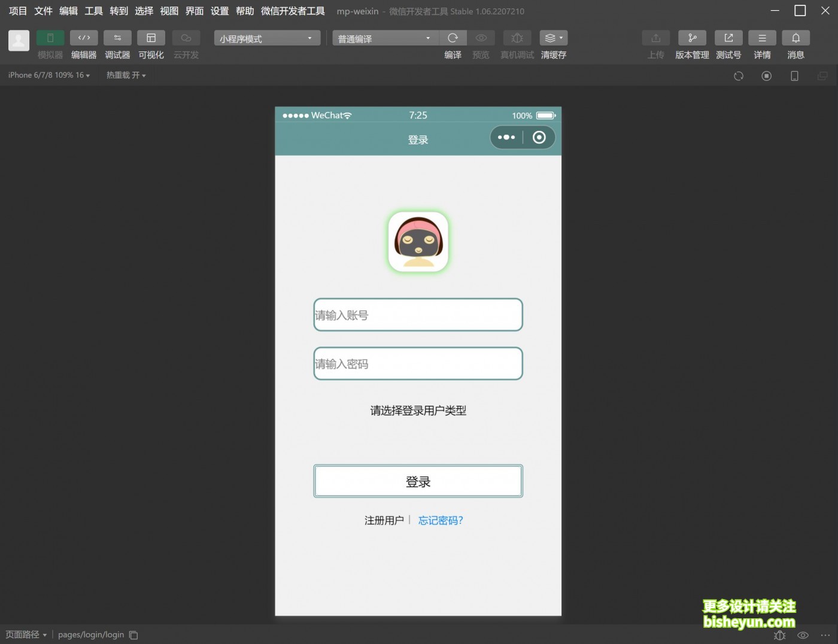Click the pages/login/login path text
The height and width of the screenshot is (644, 838).
91,635
